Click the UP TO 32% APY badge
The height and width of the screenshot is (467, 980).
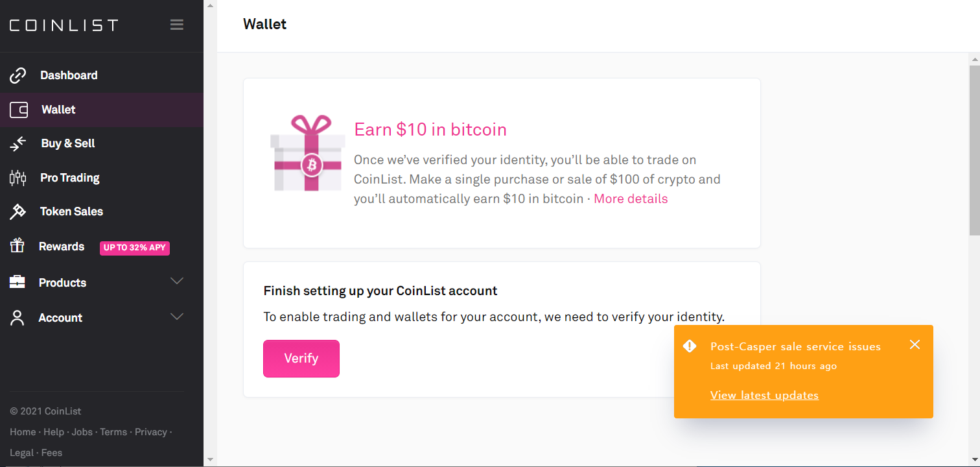pyautogui.click(x=135, y=248)
